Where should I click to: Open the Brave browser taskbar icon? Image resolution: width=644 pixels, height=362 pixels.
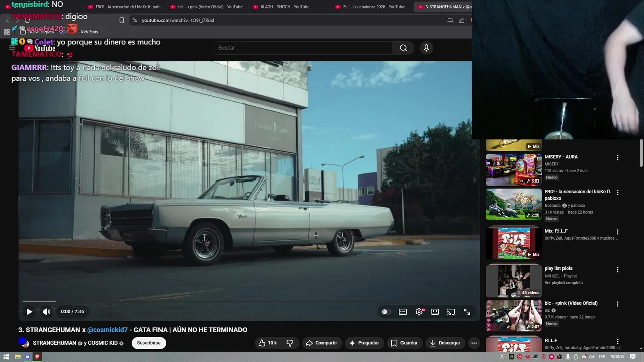tap(38, 357)
